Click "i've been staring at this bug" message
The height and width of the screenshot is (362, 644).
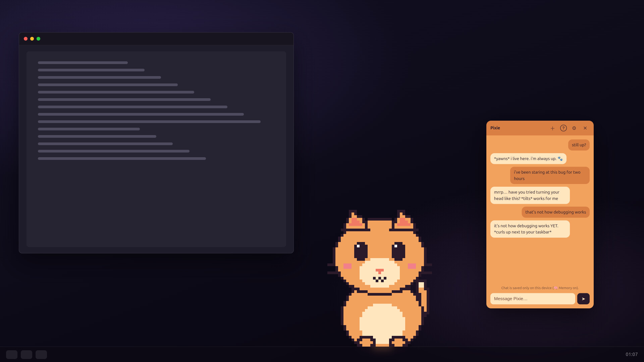[x=550, y=175]
